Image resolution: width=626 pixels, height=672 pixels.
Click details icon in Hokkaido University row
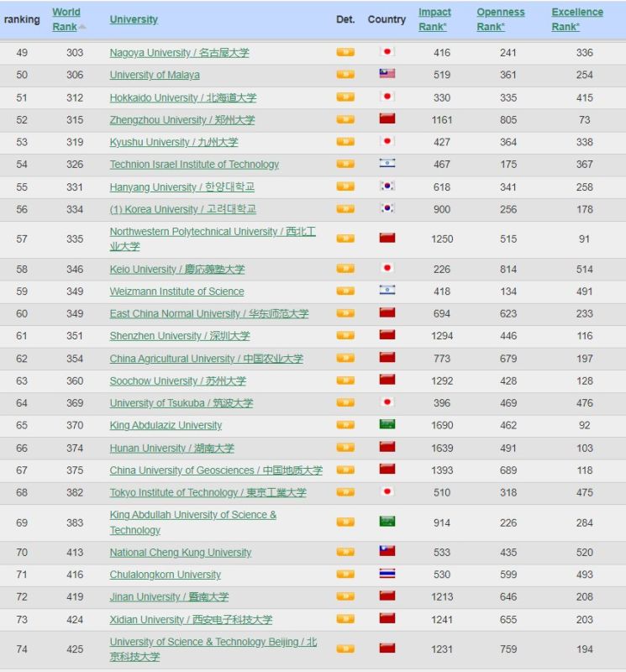point(345,97)
